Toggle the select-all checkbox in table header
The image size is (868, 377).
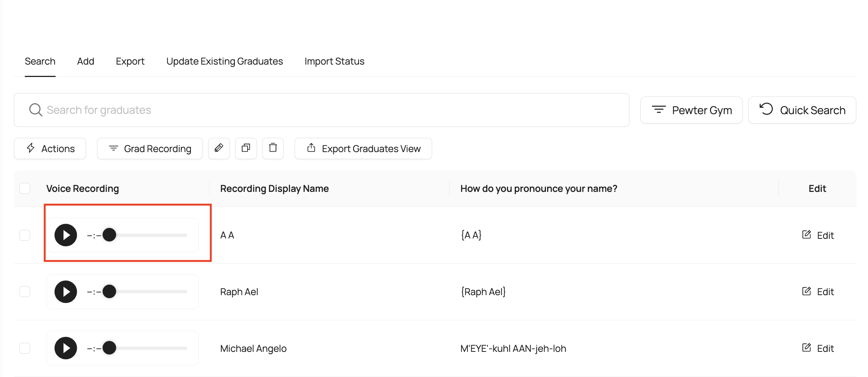[25, 188]
